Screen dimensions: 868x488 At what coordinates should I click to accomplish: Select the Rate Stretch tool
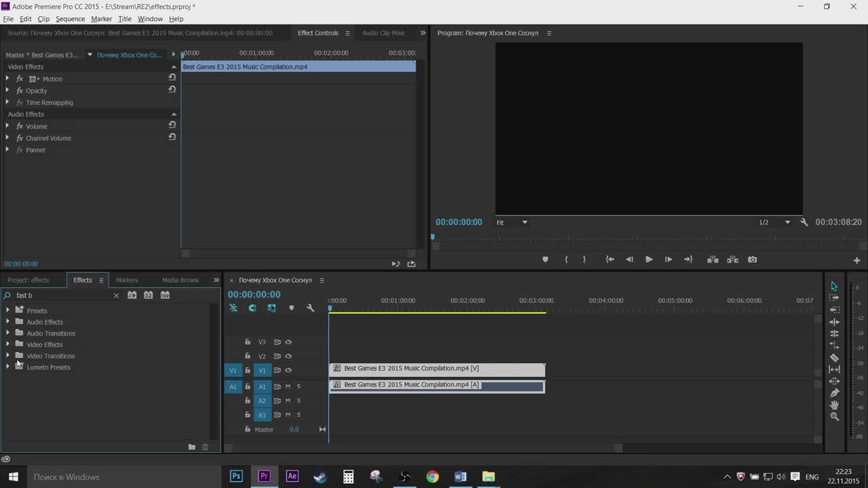coord(834,346)
